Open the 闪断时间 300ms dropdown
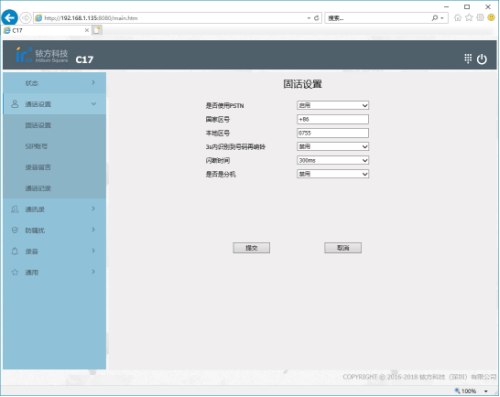This screenshot has height=397, width=500. point(333,160)
